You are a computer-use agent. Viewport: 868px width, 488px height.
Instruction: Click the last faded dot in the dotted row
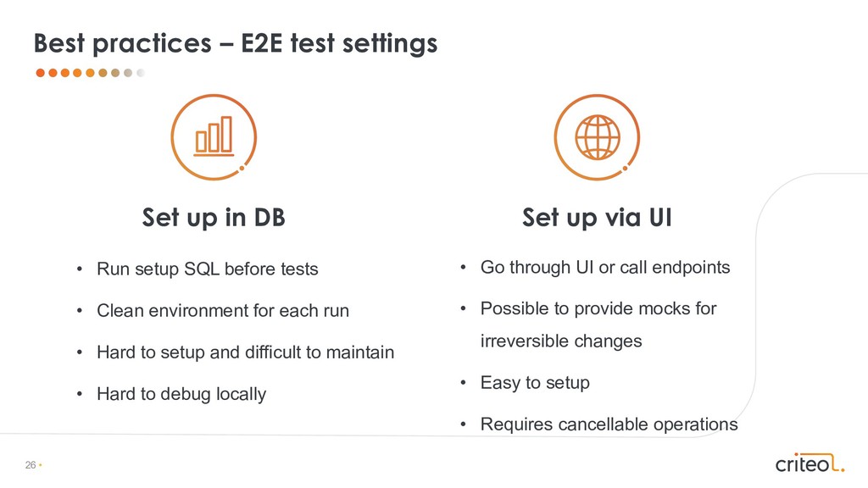tap(141, 73)
